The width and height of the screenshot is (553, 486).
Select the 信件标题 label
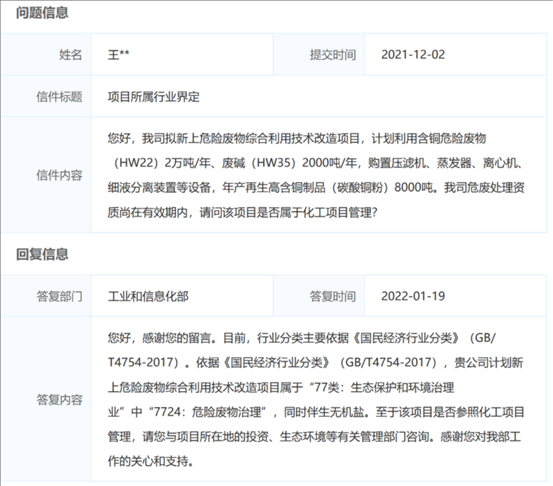[59, 96]
